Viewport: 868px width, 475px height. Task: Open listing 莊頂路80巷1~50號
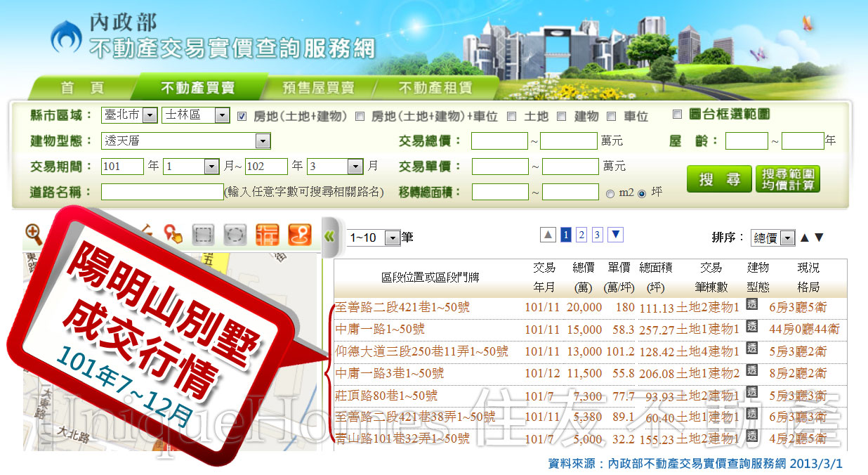(387, 395)
